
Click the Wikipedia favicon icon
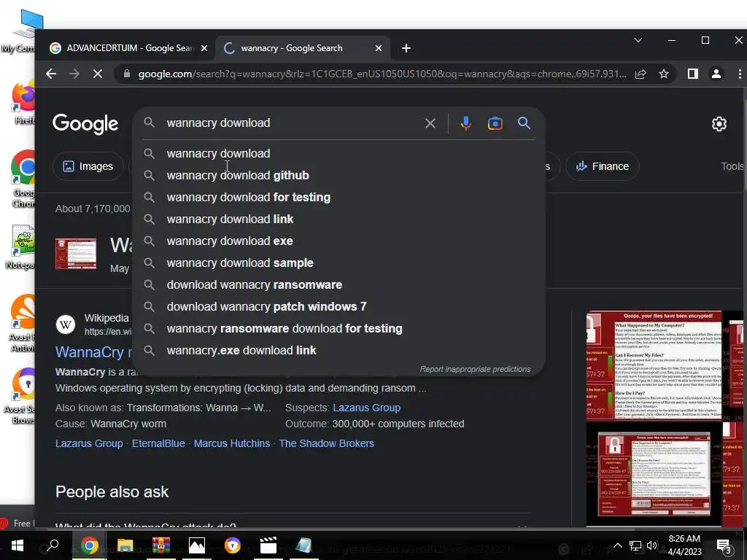coord(66,324)
